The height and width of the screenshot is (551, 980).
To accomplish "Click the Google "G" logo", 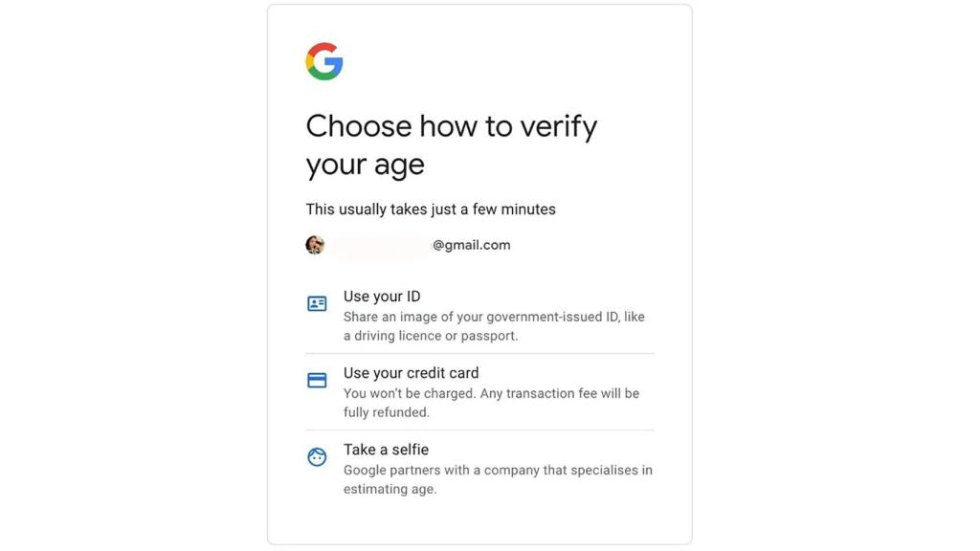I will 324,61.
